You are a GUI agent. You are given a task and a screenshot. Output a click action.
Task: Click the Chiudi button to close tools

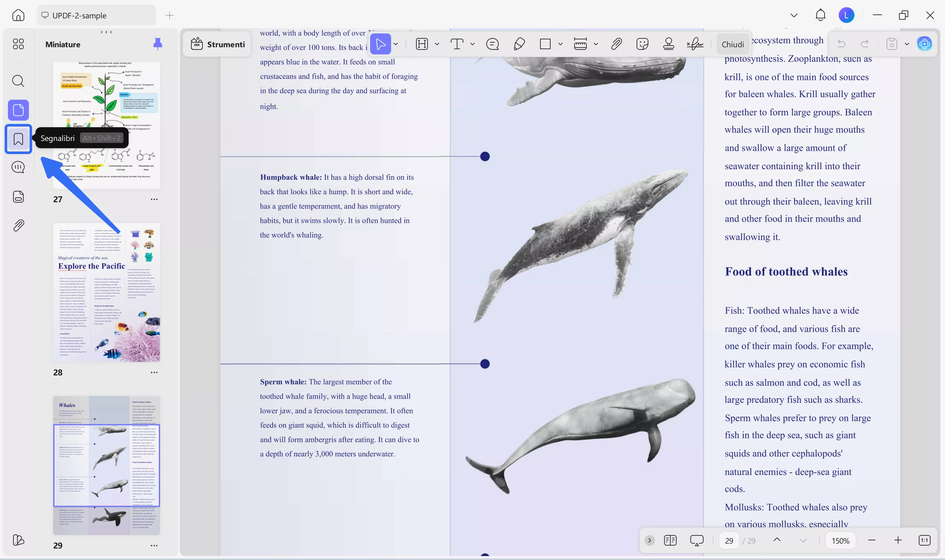pyautogui.click(x=732, y=44)
